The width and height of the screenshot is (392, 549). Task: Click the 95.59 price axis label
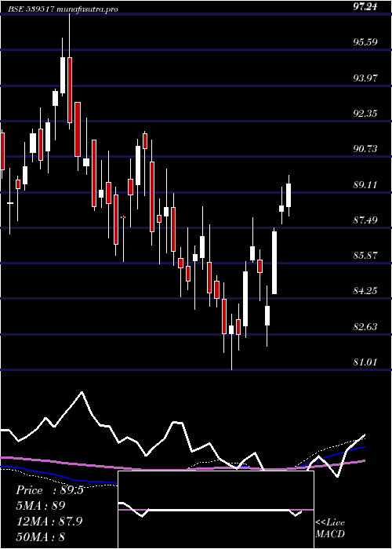click(365, 42)
